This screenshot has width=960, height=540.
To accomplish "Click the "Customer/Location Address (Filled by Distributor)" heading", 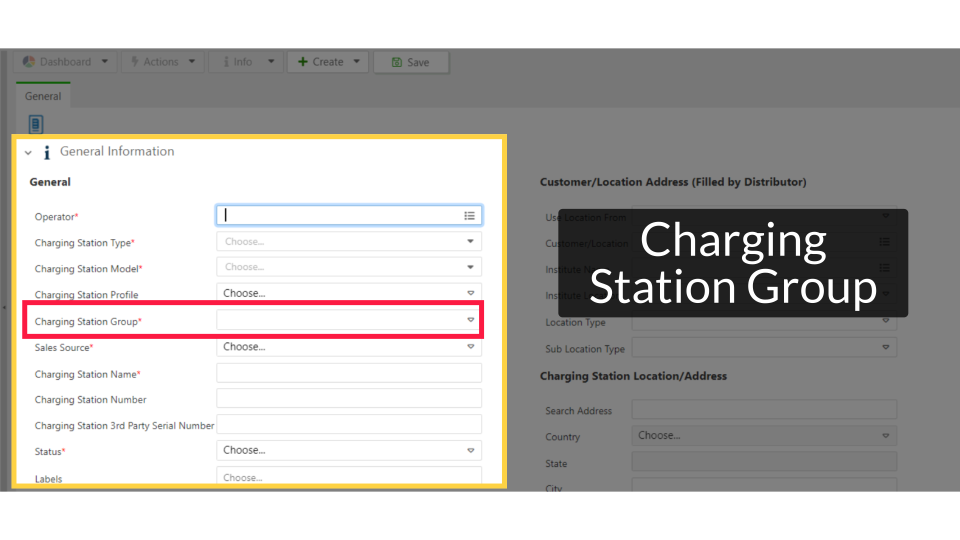I will click(673, 182).
